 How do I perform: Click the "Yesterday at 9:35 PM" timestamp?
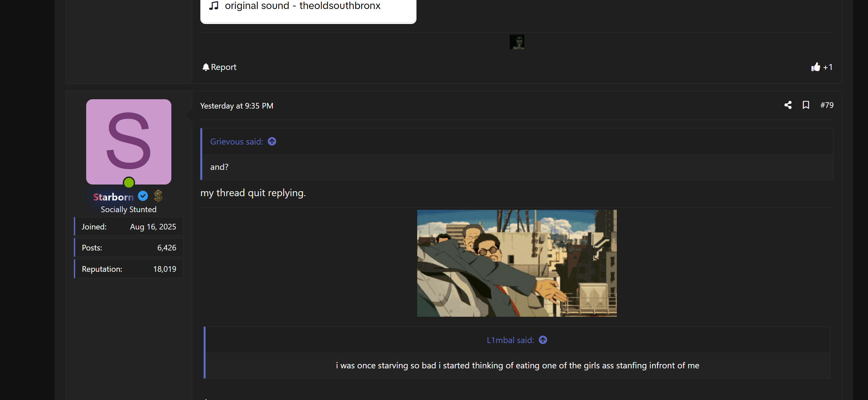tap(237, 106)
